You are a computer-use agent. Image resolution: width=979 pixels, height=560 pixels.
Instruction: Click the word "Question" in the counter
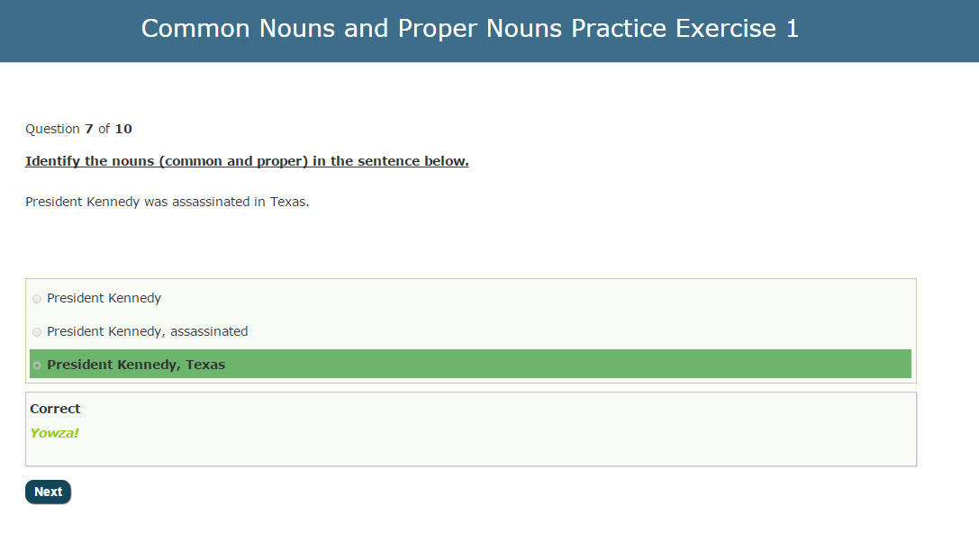pyautogui.click(x=52, y=129)
